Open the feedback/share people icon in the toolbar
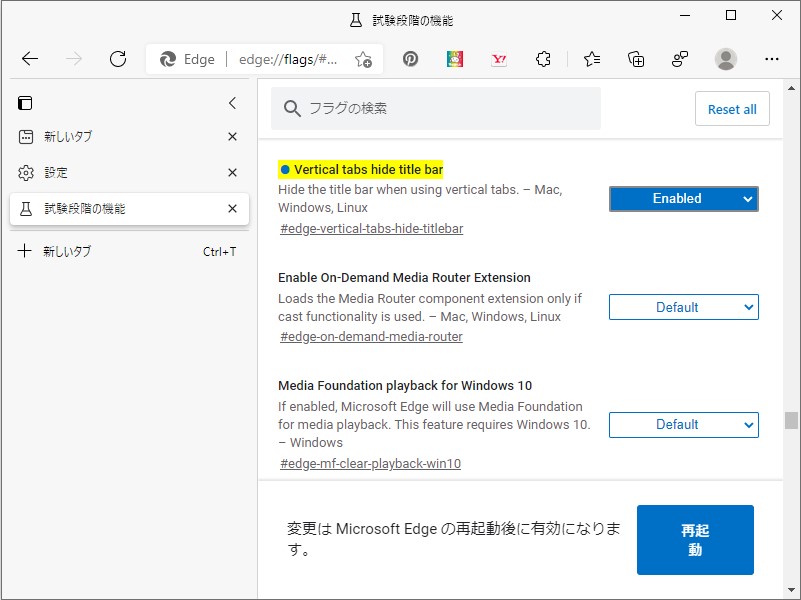 click(680, 59)
